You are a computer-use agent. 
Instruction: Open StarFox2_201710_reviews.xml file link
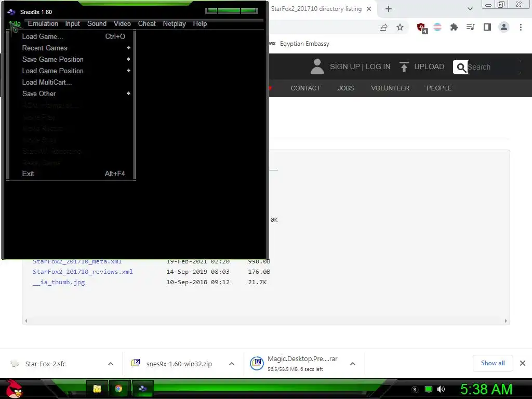point(83,272)
